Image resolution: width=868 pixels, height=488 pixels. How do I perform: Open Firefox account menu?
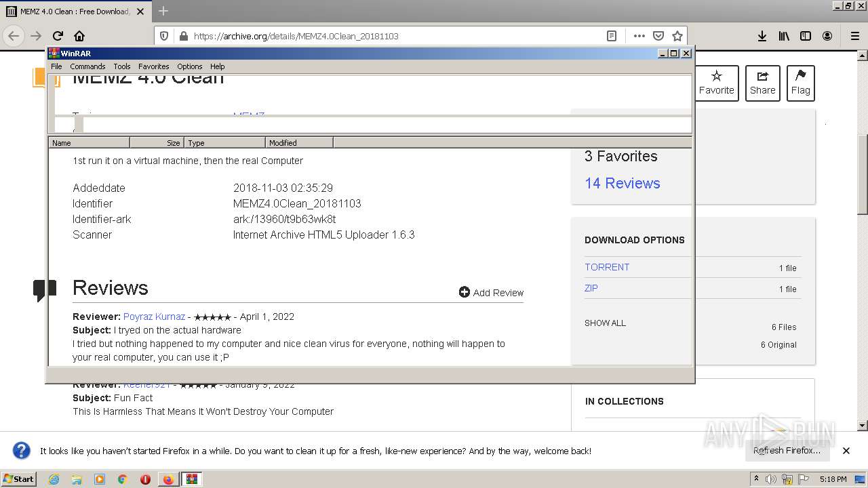pyautogui.click(x=827, y=36)
